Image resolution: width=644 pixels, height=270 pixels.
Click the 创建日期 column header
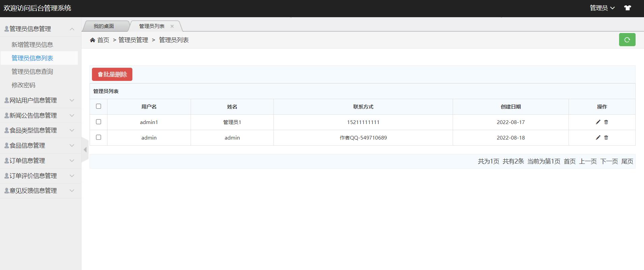511,107
